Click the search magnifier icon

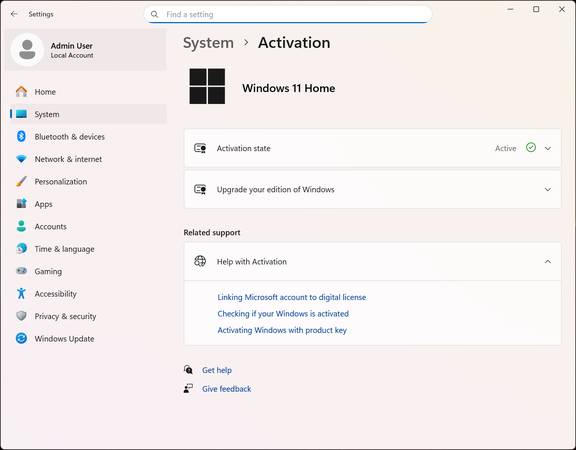click(x=154, y=14)
